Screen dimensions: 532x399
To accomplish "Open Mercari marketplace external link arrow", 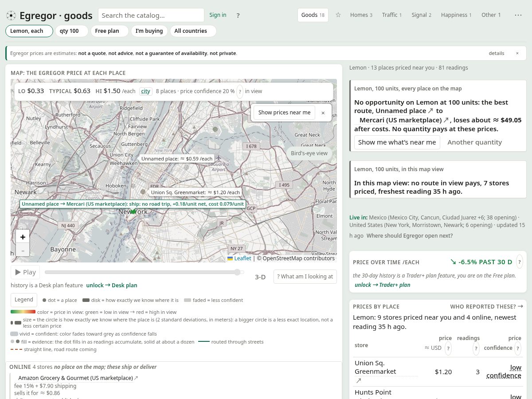I will 446,120.
